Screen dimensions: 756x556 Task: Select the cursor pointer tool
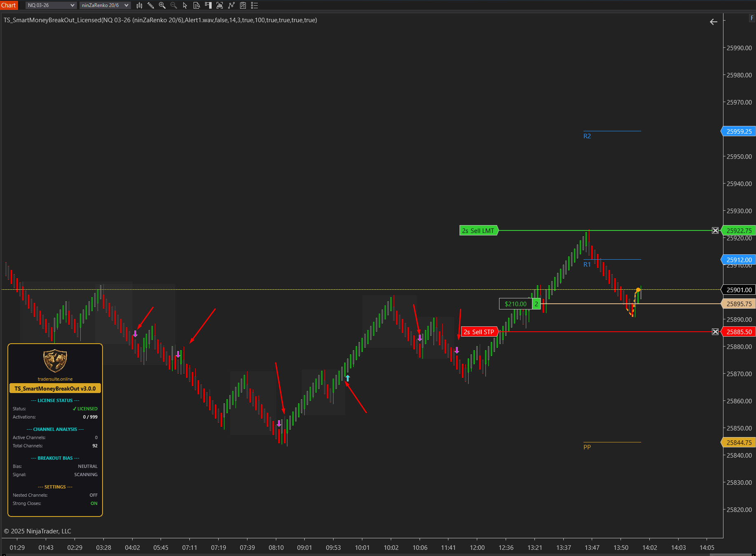tap(185, 5)
